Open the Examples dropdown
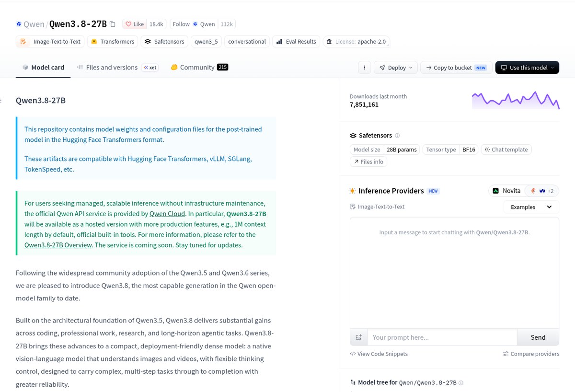 (531, 207)
